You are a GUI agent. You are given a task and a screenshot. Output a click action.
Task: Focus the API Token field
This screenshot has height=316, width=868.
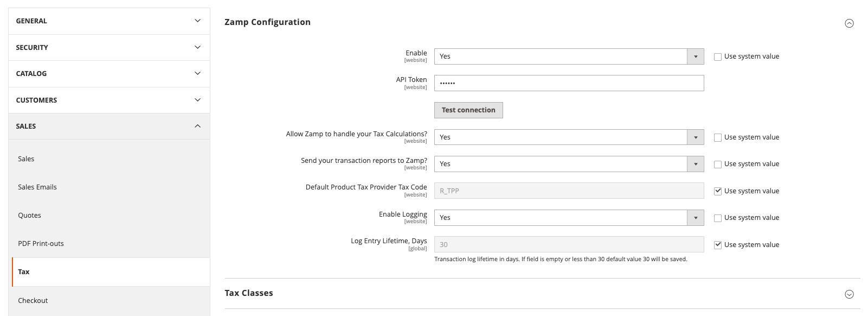coord(569,83)
